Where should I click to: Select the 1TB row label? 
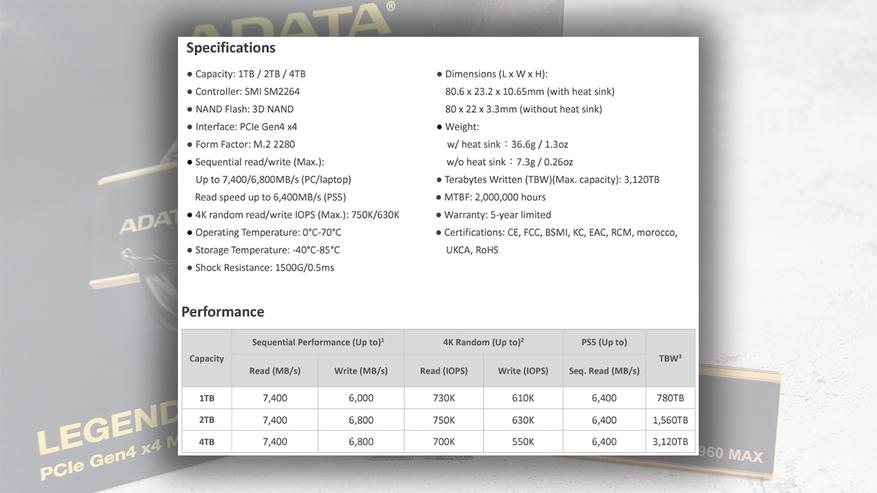point(206,398)
